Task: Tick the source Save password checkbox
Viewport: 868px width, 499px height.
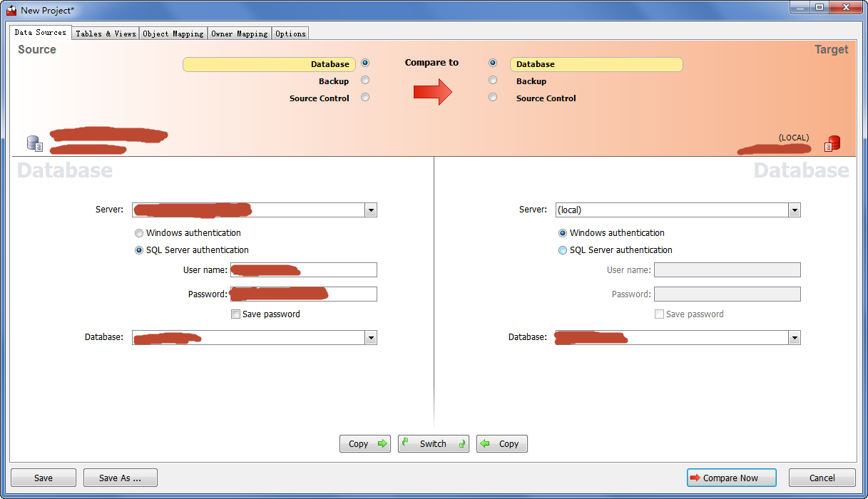Action: 235,314
